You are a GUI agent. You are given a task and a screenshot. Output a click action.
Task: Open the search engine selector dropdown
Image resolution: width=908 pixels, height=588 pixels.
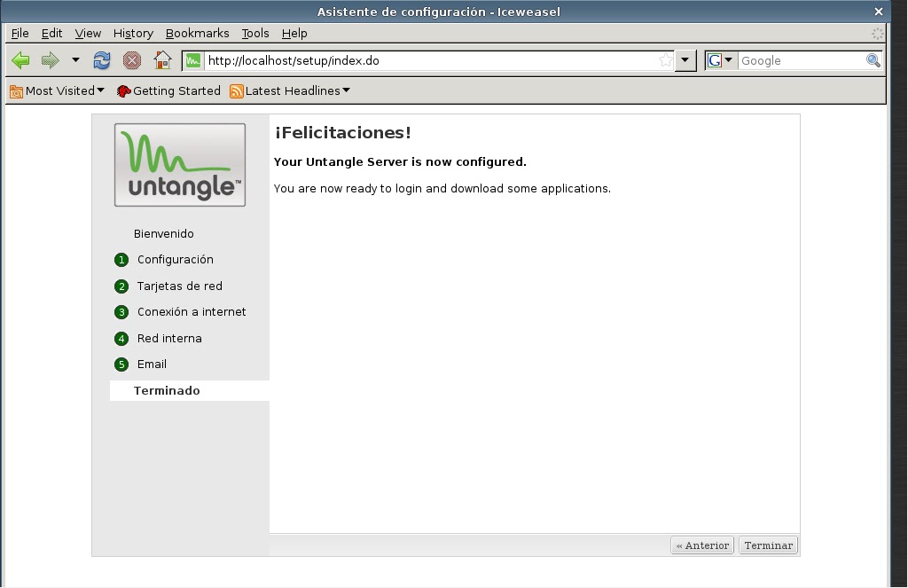727,60
